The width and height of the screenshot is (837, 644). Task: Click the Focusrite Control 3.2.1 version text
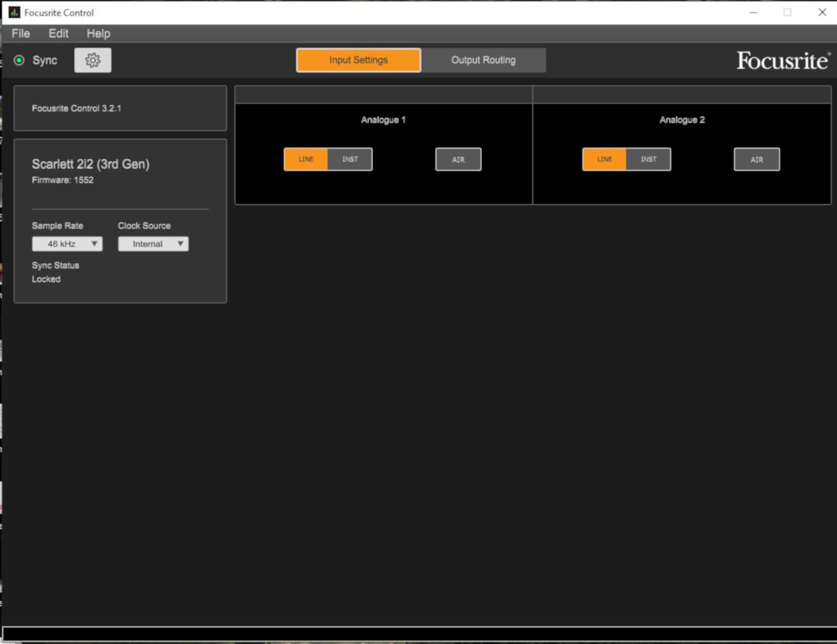click(77, 109)
